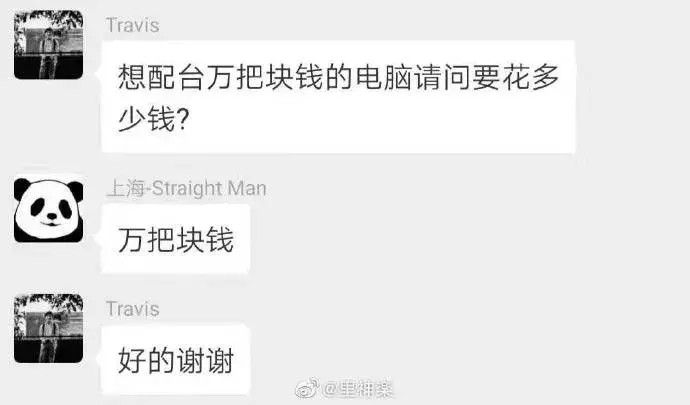The height and width of the screenshot is (405, 690).
Task: Open Travis's avatar beside the computer question
Action: click(48, 45)
